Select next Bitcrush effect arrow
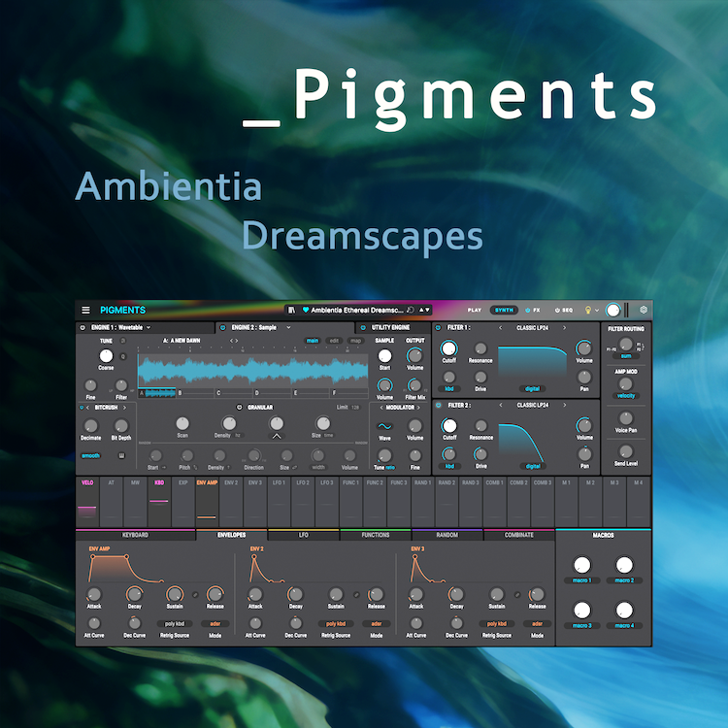Screen dimensions: 728x728 point(124,407)
